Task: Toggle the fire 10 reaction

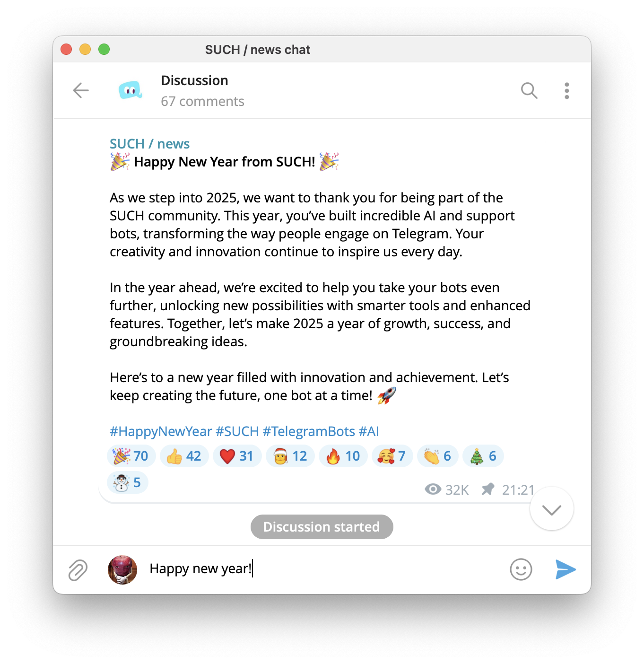Action: pyautogui.click(x=344, y=456)
